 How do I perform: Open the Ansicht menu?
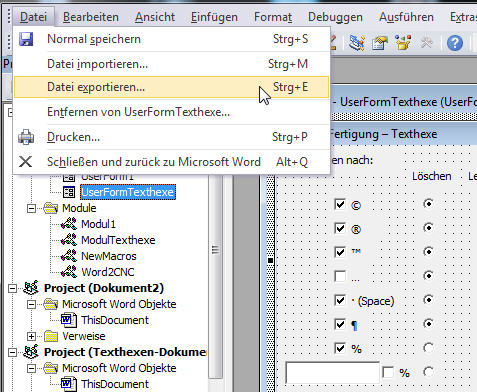pyautogui.click(x=155, y=17)
